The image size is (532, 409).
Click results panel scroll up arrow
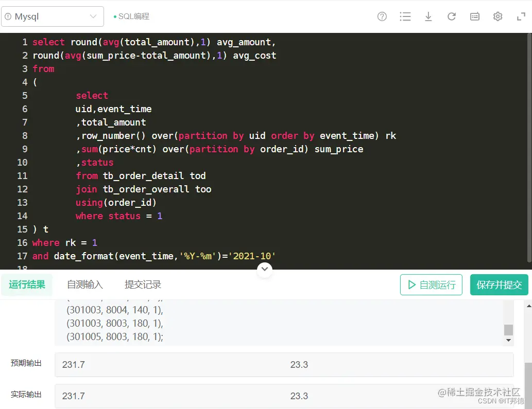coord(529,306)
